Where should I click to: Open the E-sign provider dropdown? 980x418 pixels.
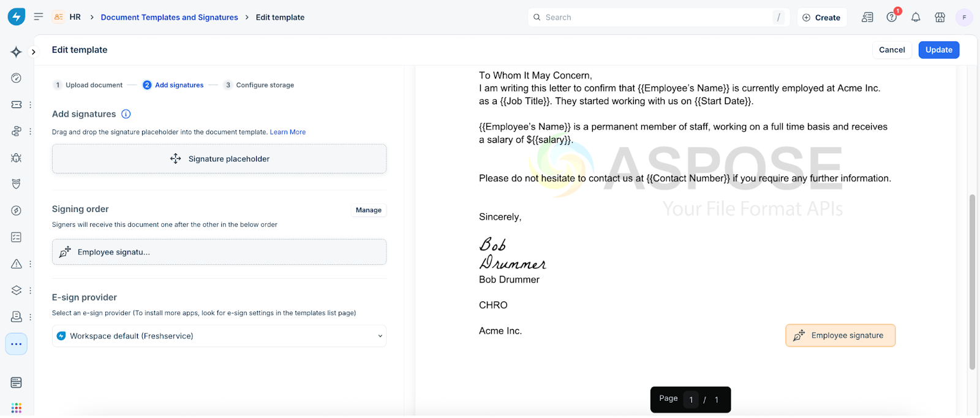219,336
